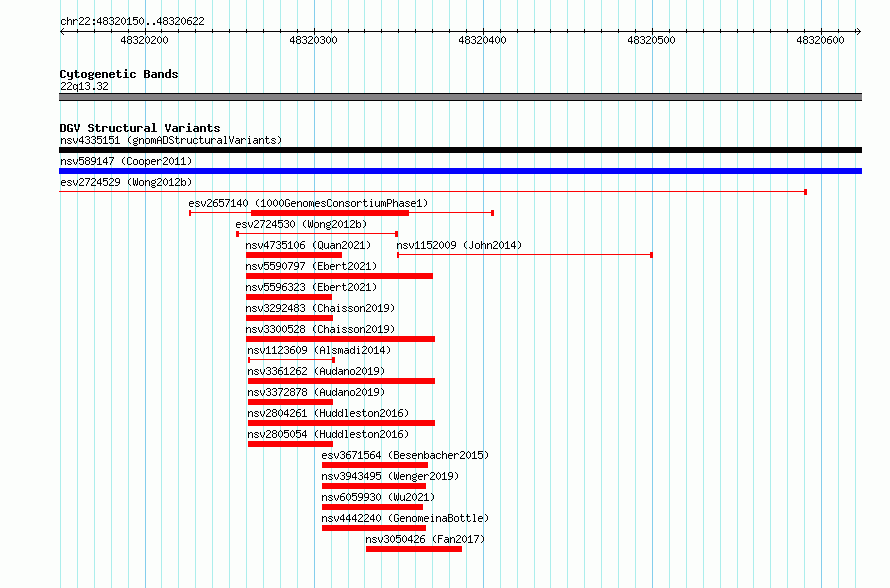Screen dimensions: 890x588
Task: Open nsv3300528 (Chaisson2019) label
Action: [x=320, y=329]
